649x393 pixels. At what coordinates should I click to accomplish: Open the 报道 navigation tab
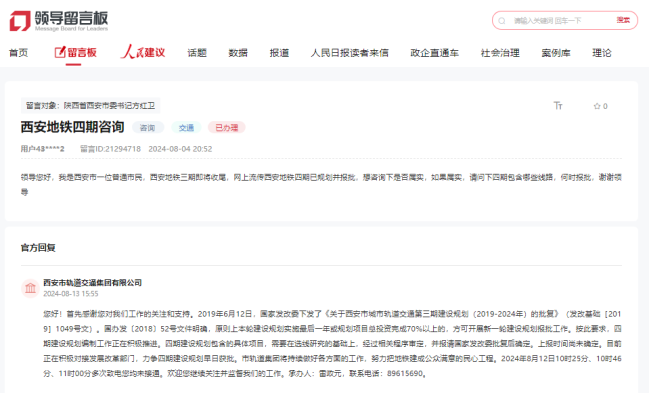tap(279, 53)
